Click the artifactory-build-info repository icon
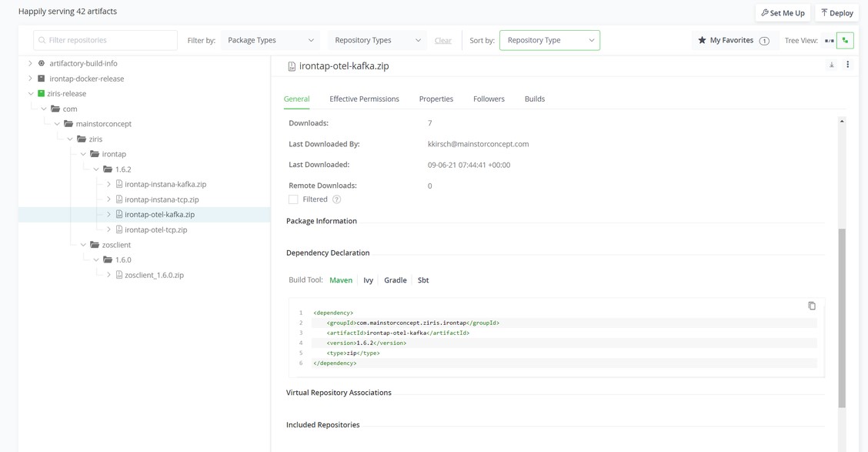This screenshot has width=868, height=452. tap(42, 63)
